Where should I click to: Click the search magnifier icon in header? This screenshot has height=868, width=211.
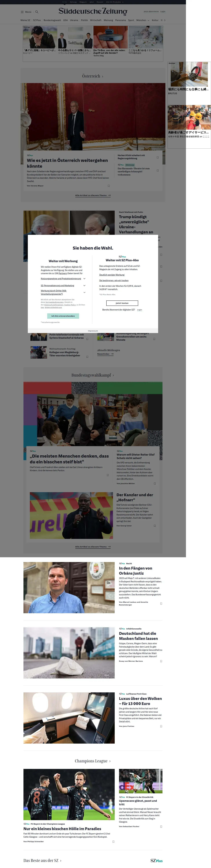pos(37,12)
